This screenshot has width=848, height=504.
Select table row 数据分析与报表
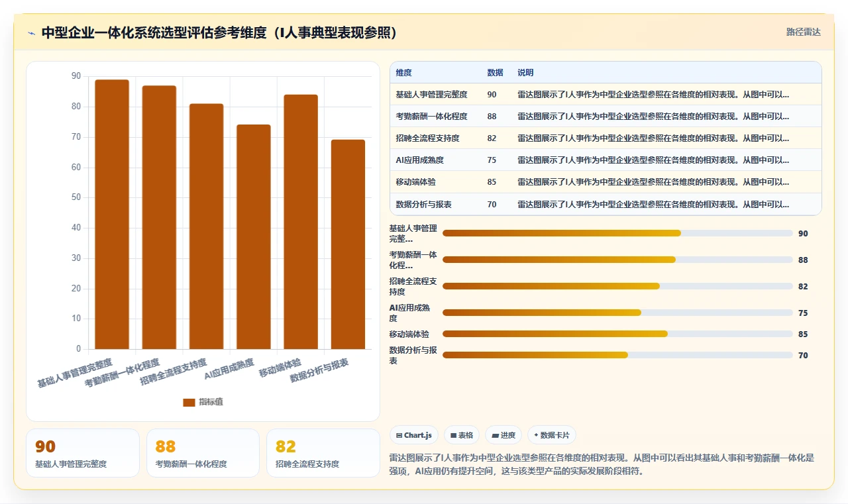[x=606, y=204]
